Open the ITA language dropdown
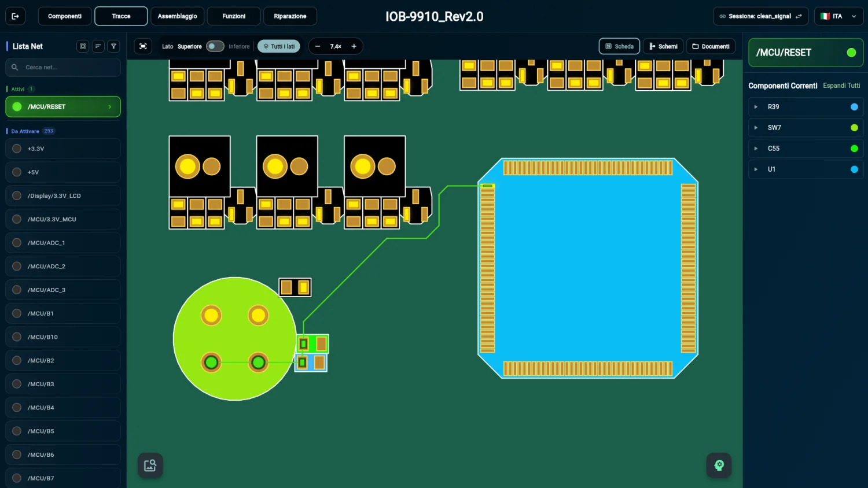 point(838,16)
